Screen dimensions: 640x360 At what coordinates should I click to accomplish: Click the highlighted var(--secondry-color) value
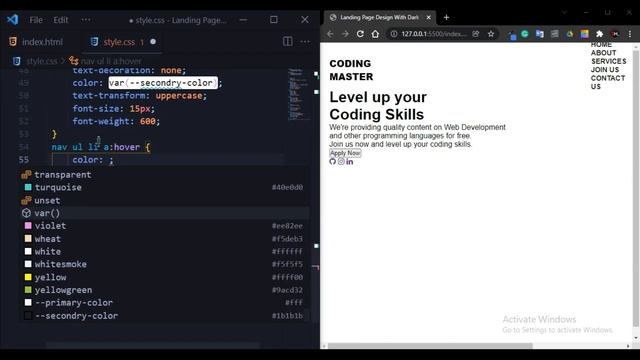163,83
